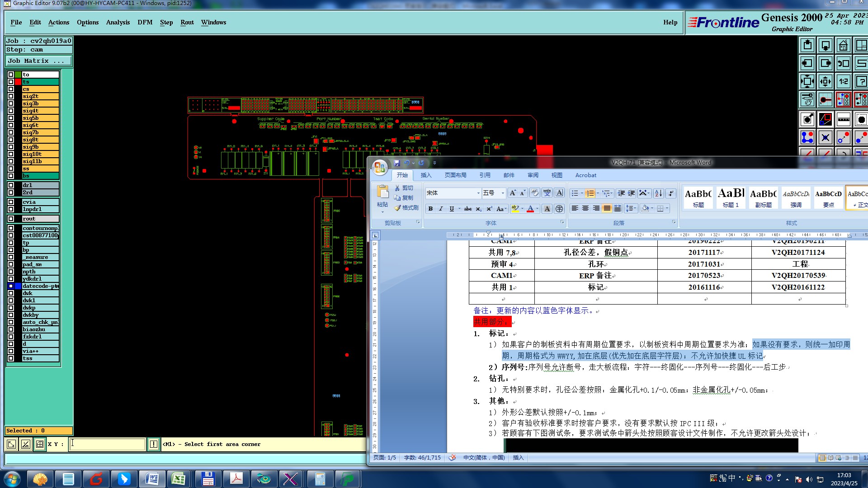Image resolution: width=868 pixels, height=488 pixels.
Task: Click the 1:2 zoom scale icon
Action: tap(843, 81)
